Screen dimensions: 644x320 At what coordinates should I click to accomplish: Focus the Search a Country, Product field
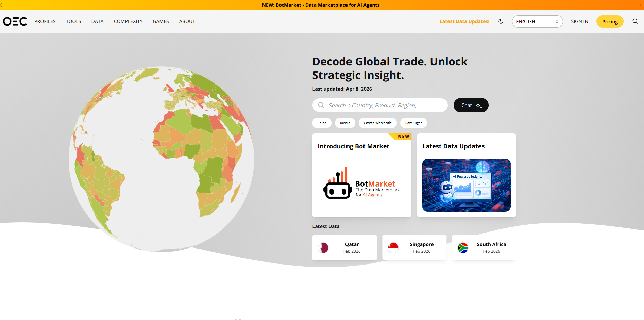coord(380,105)
